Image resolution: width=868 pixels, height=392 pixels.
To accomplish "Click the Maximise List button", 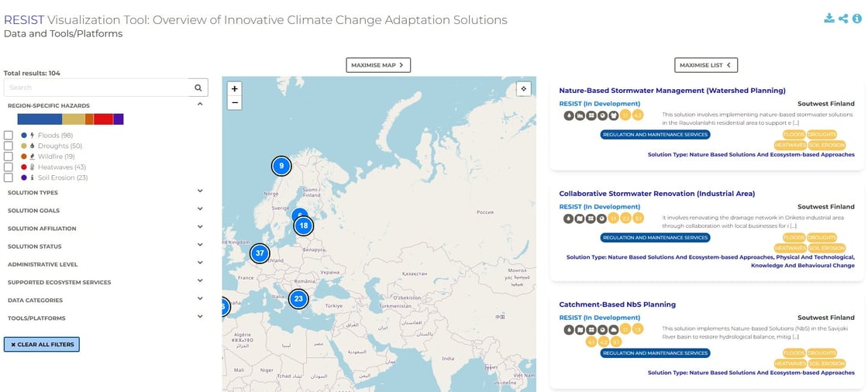I will coord(706,65).
